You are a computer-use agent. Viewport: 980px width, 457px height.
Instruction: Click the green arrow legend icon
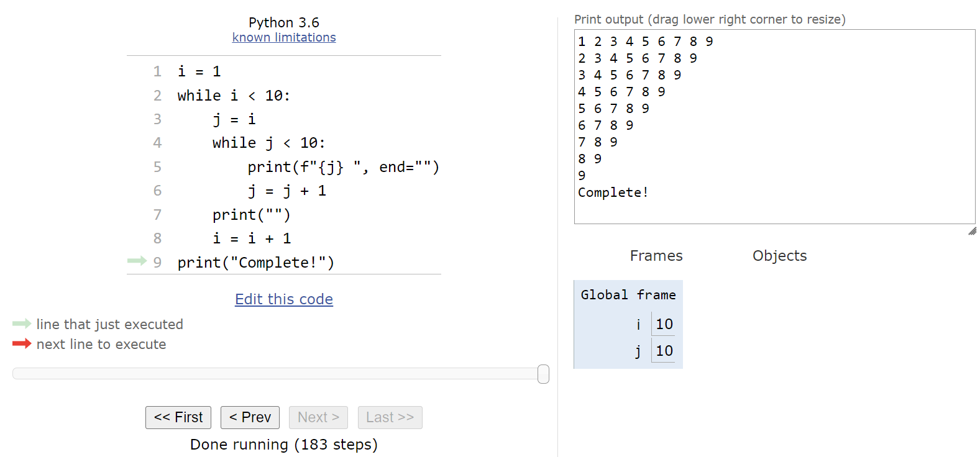click(22, 324)
